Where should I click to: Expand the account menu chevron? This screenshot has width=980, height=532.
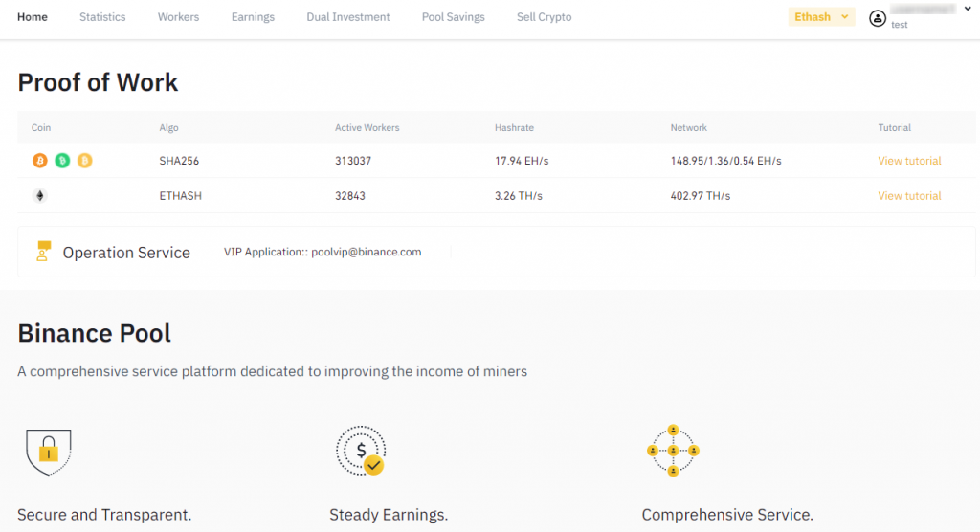pos(968,11)
